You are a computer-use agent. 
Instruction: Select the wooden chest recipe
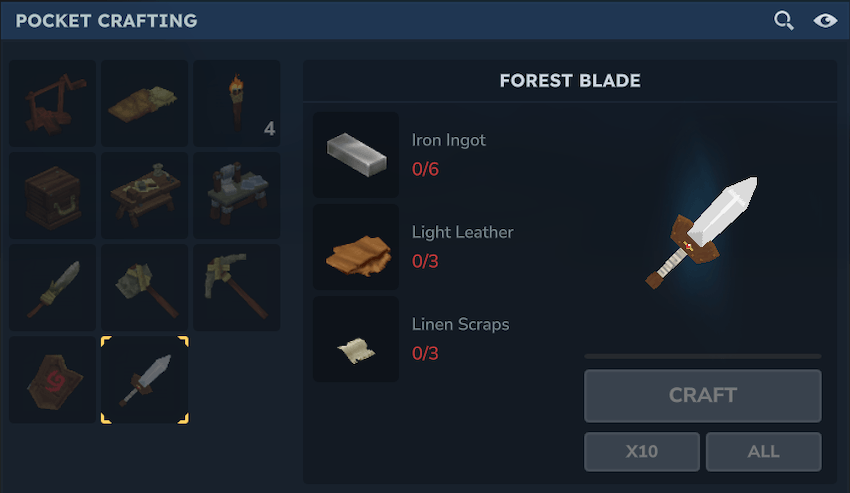click(x=53, y=195)
